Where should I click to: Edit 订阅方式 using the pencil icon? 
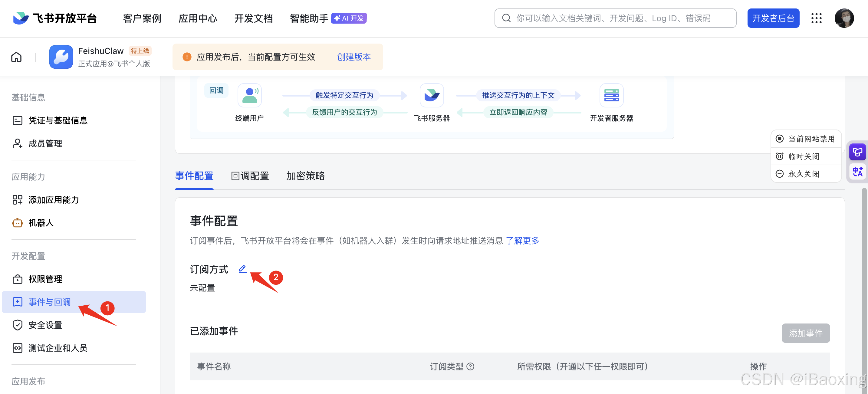click(x=242, y=269)
